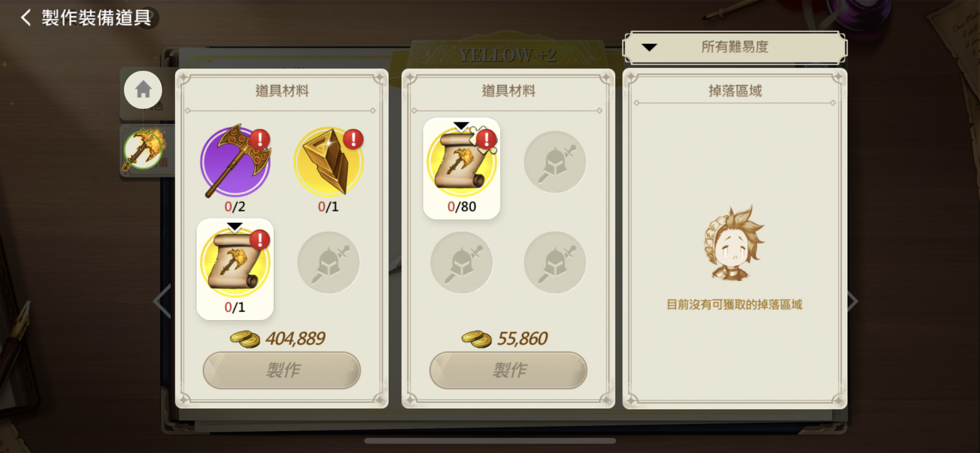Image resolution: width=980 pixels, height=453 pixels.
Task: Tap bottom-left empty slot in second panel
Action: [x=462, y=263]
